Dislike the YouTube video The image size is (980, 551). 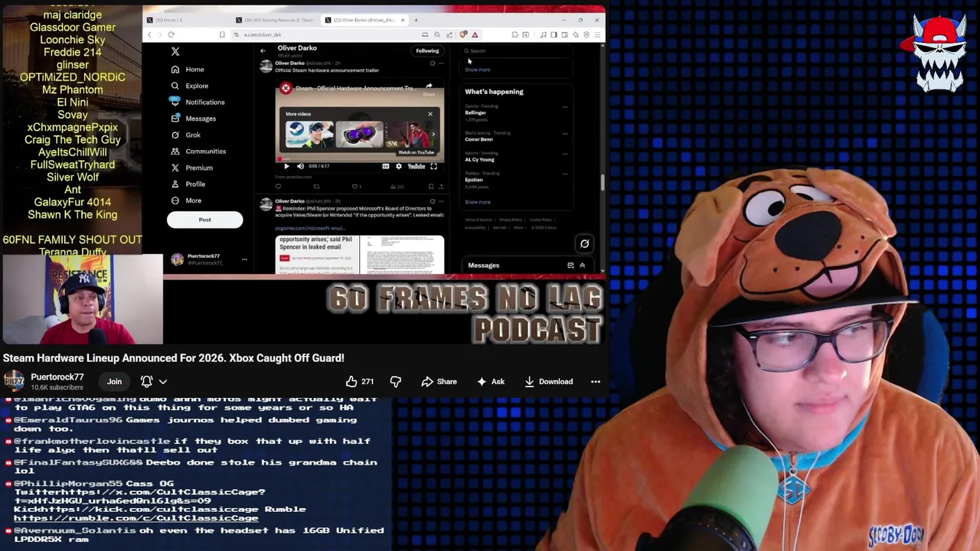(395, 381)
